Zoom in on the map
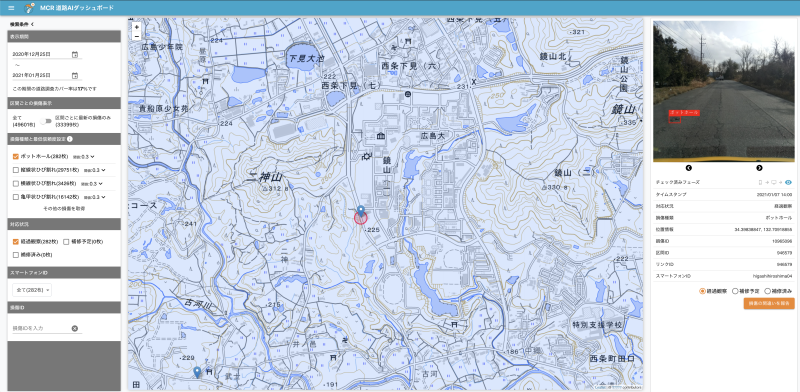Image resolution: width=800 pixels, height=392 pixels. (x=136, y=27)
